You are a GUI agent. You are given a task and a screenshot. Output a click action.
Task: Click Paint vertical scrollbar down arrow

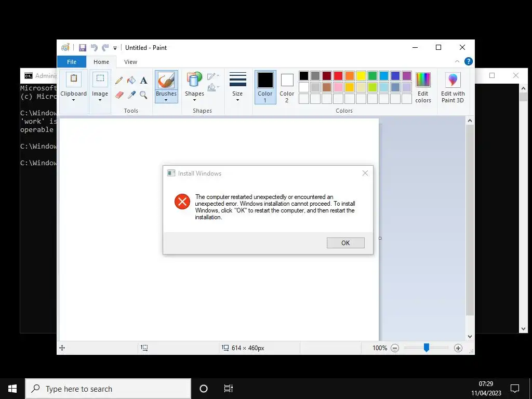click(470, 337)
